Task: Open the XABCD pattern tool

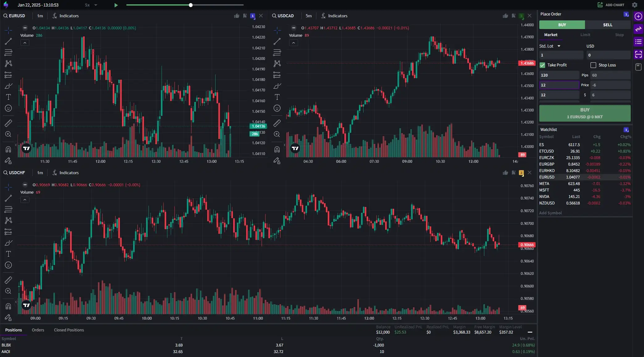Action: point(8,63)
